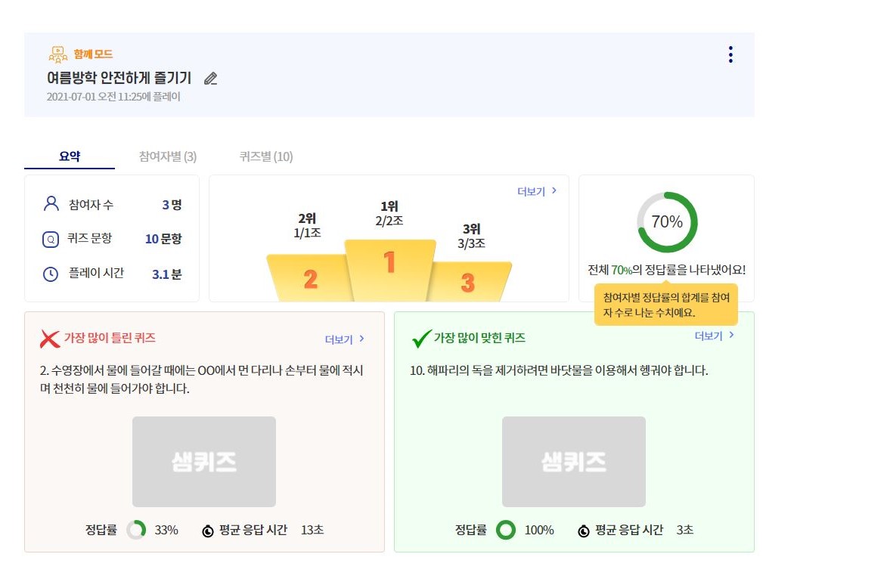Click the 샘퀴즈 thumbnail in most-correct quiz
This screenshot has height=588, width=887.
coord(574,461)
